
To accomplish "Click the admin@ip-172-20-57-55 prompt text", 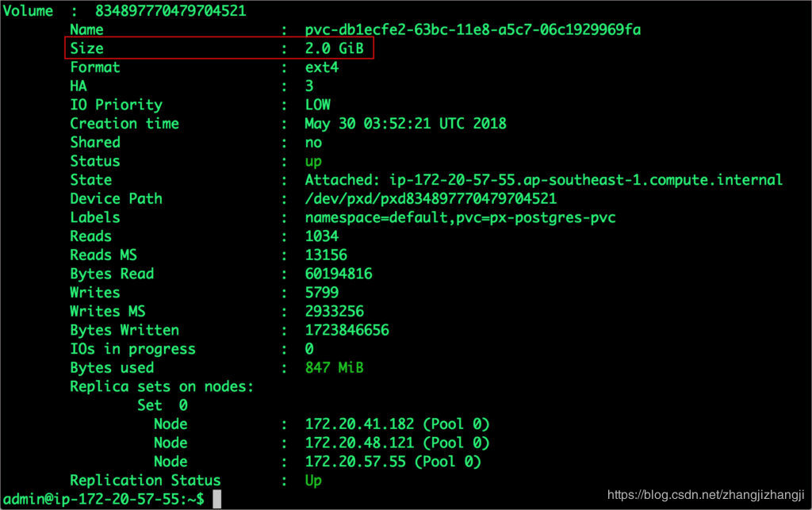I will click(x=104, y=499).
